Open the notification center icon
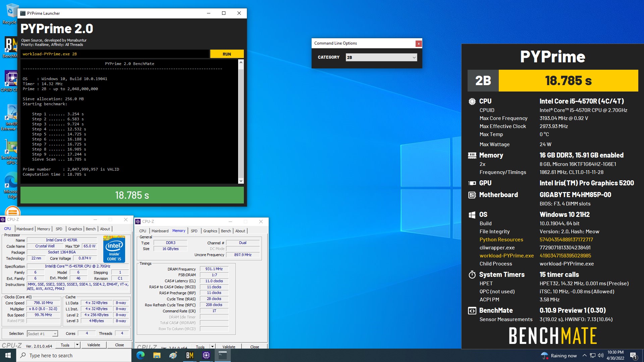The image size is (644, 362). [x=633, y=356]
